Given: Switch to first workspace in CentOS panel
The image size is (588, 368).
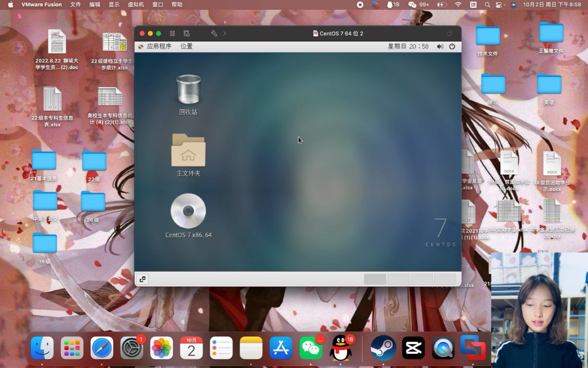Looking at the screenshot, I should (375, 279).
